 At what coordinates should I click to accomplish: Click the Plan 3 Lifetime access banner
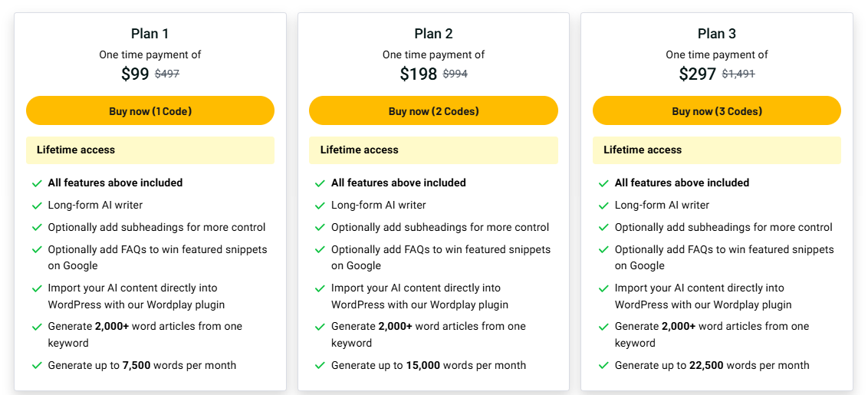716,150
